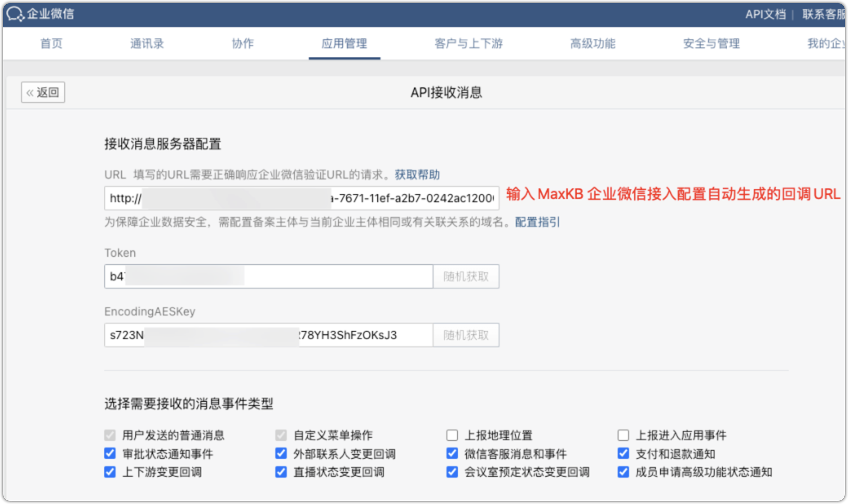Image resolution: width=848 pixels, height=504 pixels.
Task: Enable the 上报进入应用事件 checkbox
Action: [623, 435]
